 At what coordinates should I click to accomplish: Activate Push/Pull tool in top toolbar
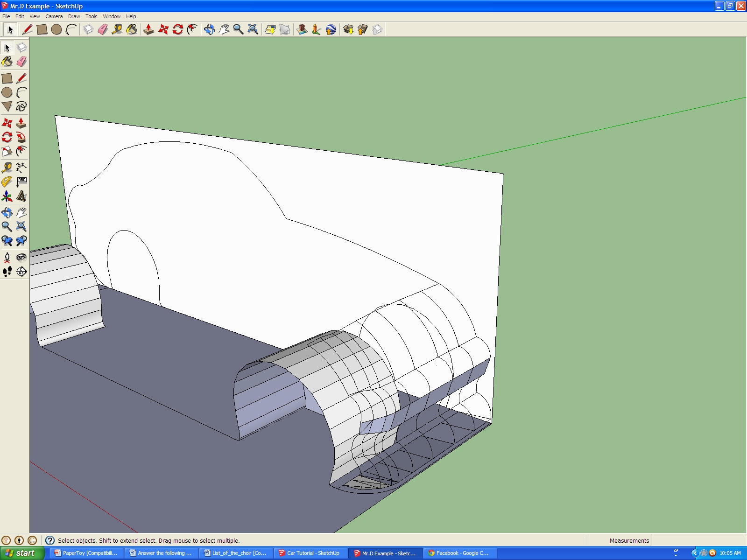click(x=148, y=29)
